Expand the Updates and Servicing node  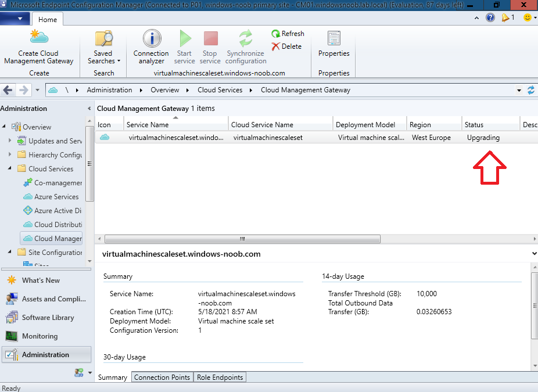[10, 141]
